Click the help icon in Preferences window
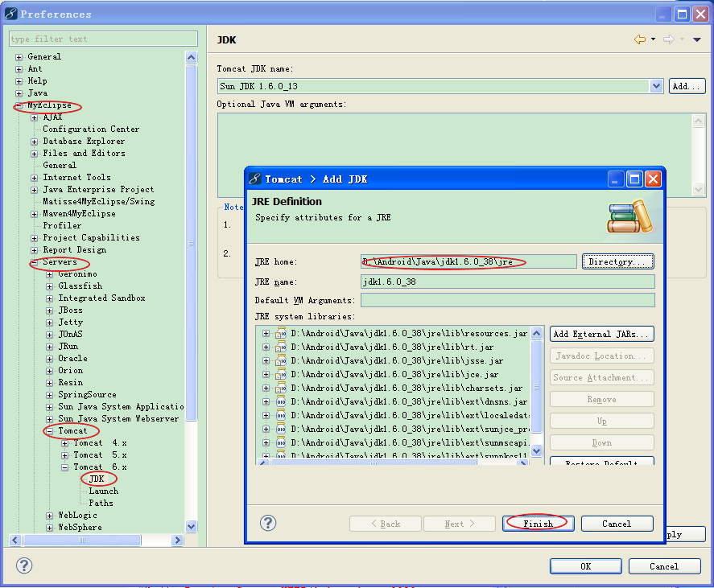This screenshot has width=714, height=588. click(24, 565)
